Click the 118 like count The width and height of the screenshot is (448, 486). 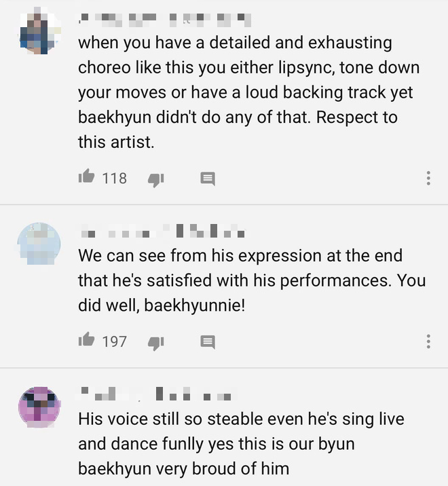115,179
